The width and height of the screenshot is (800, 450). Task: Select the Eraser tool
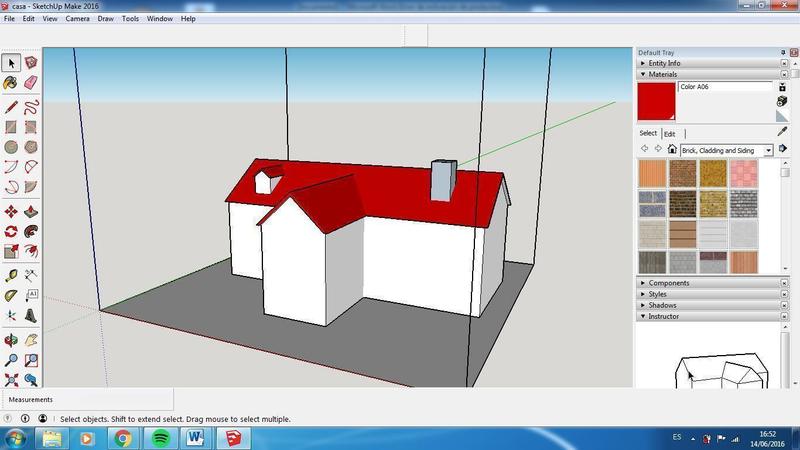point(31,83)
